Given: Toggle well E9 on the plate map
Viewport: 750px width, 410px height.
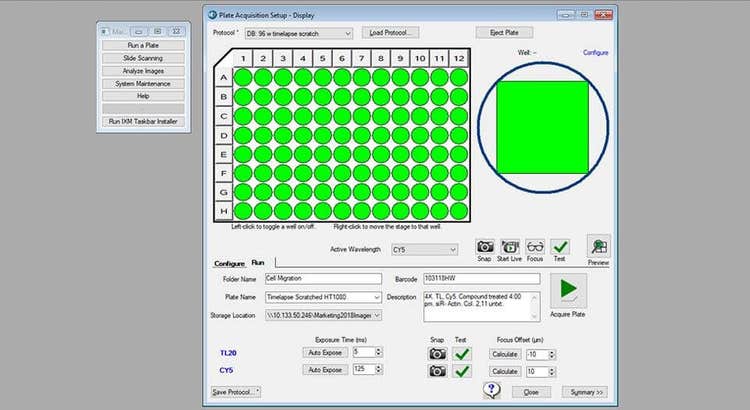Looking at the screenshot, I should [400, 154].
